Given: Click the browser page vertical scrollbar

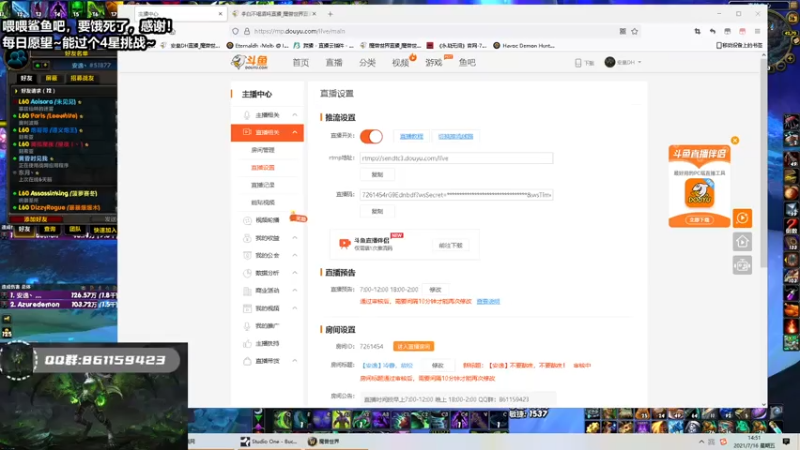Looking at the screenshot, I should [x=763, y=163].
